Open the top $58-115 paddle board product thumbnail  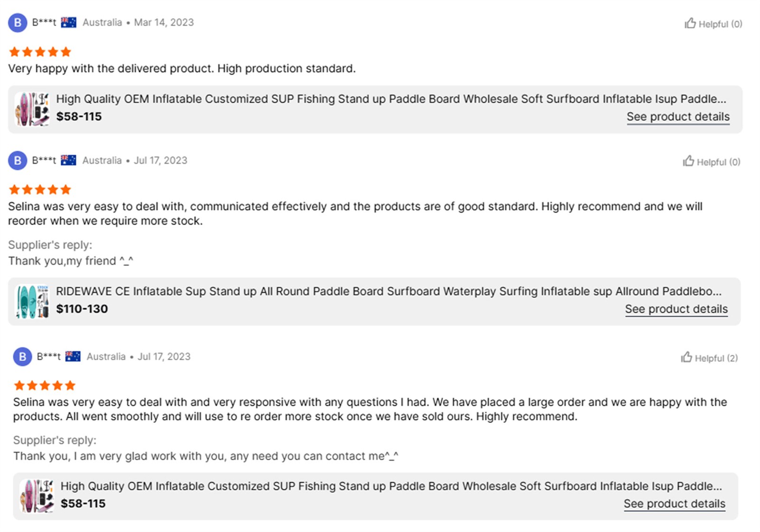click(32, 109)
